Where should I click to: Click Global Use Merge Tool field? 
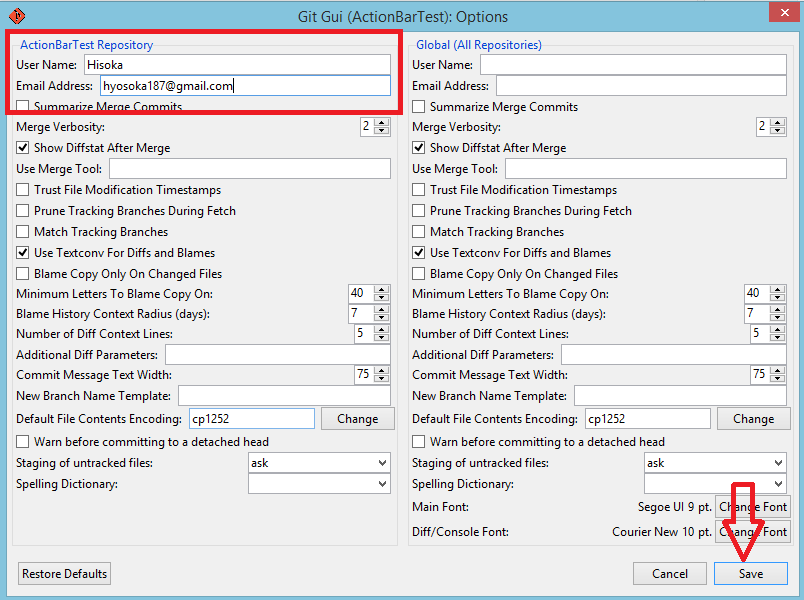646,169
